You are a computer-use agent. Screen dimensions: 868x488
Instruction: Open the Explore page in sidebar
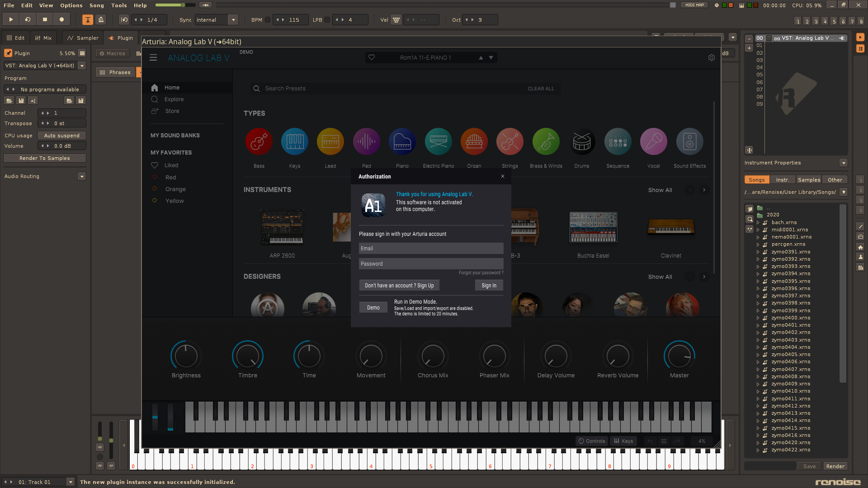click(x=174, y=99)
